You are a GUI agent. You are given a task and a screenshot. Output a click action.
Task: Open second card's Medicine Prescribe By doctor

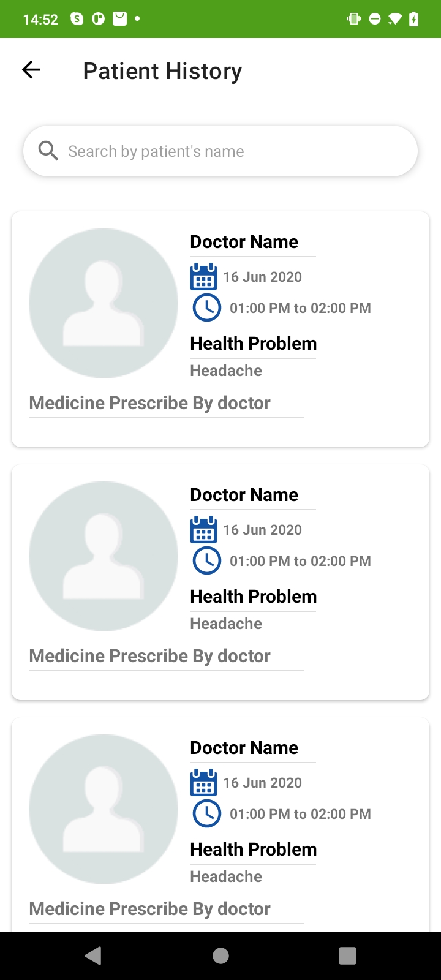tap(150, 656)
